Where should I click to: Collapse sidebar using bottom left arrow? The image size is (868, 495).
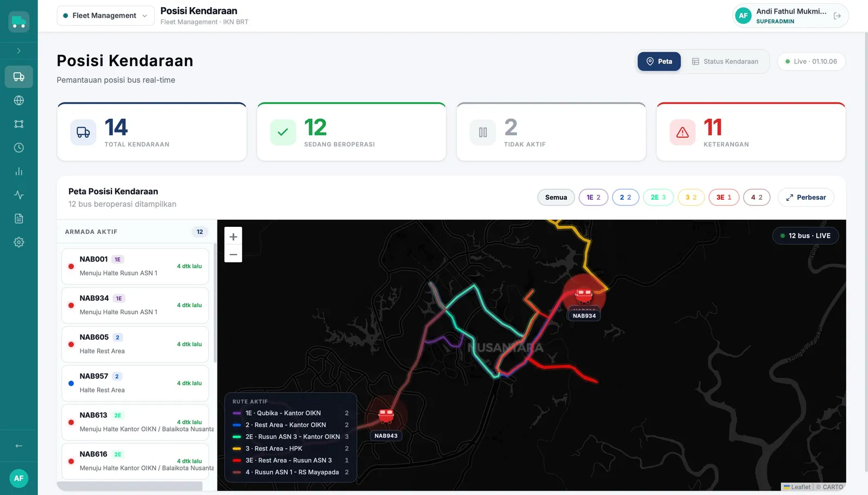(x=18, y=446)
